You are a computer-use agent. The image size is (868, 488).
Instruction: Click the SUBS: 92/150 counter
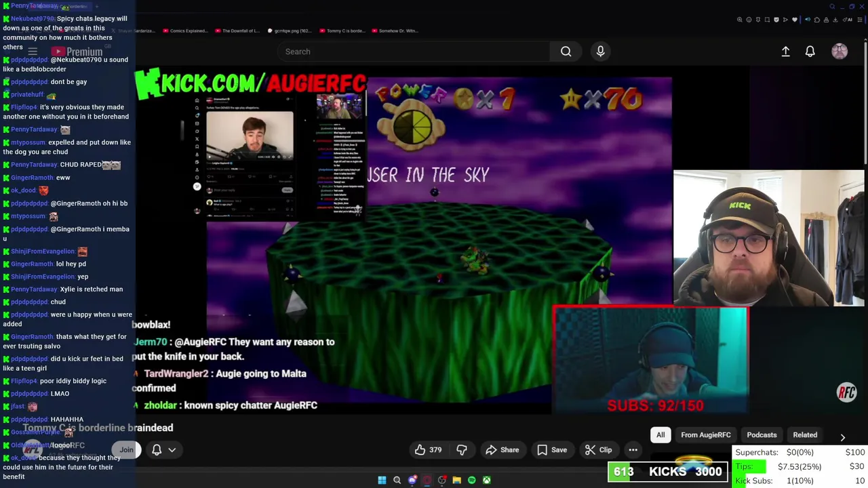(655, 405)
